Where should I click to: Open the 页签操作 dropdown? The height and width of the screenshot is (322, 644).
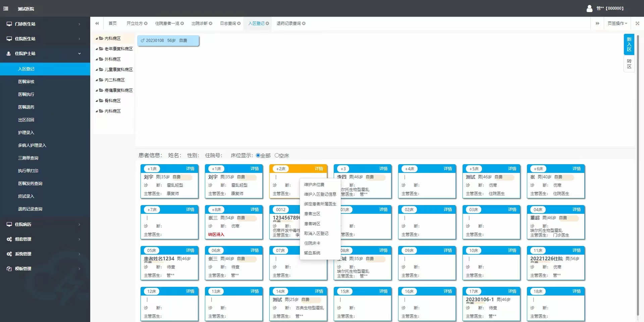[x=617, y=23]
